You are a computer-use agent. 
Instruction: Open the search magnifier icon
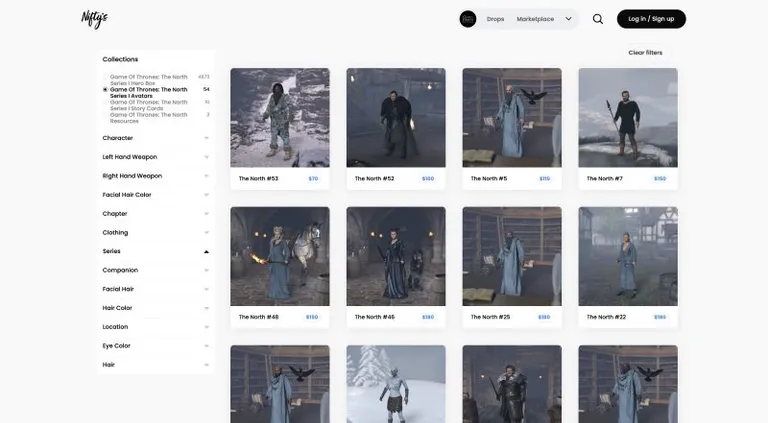pos(598,19)
